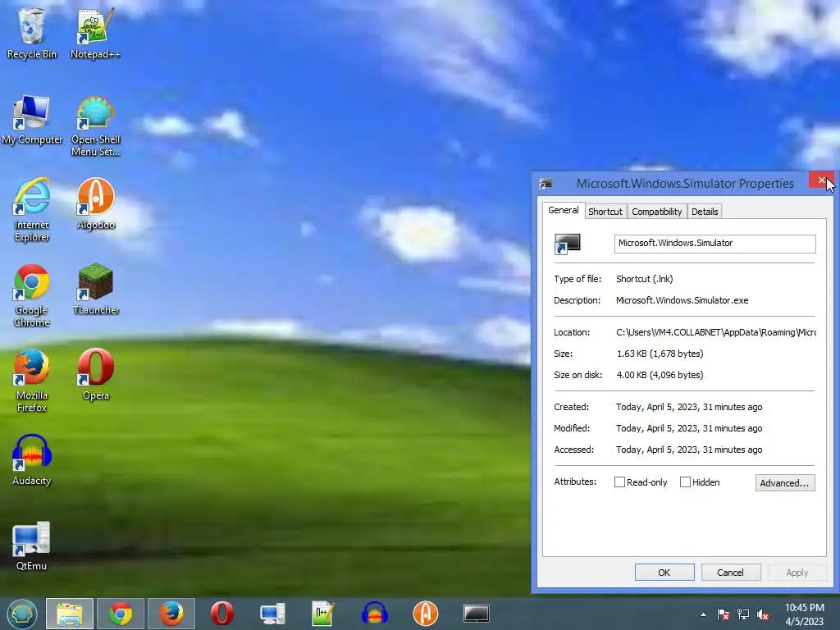Image resolution: width=840 pixels, height=630 pixels.
Task: Select the Audacity desktop shortcut
Action: 32,459
